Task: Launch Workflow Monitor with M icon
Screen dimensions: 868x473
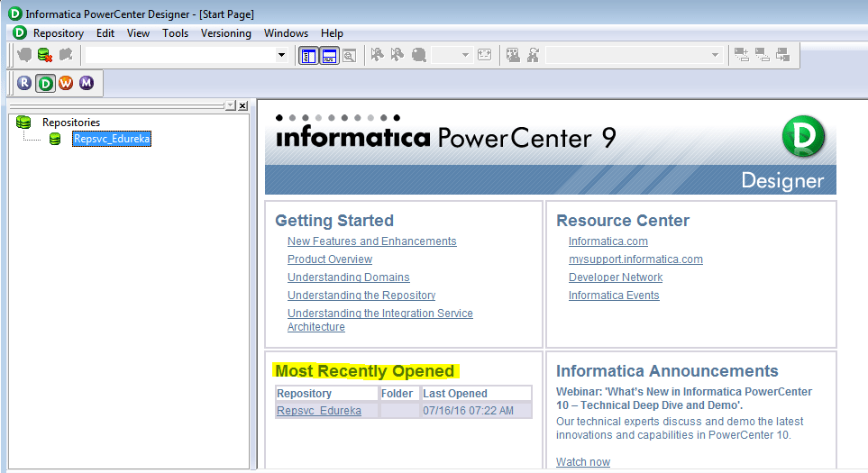Action: tap(87, 83)
